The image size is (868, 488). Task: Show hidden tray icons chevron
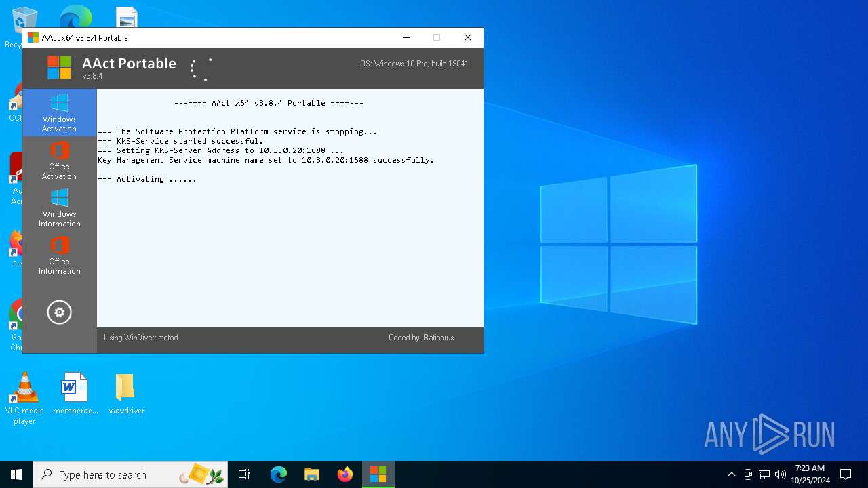[x=731, y=474]
